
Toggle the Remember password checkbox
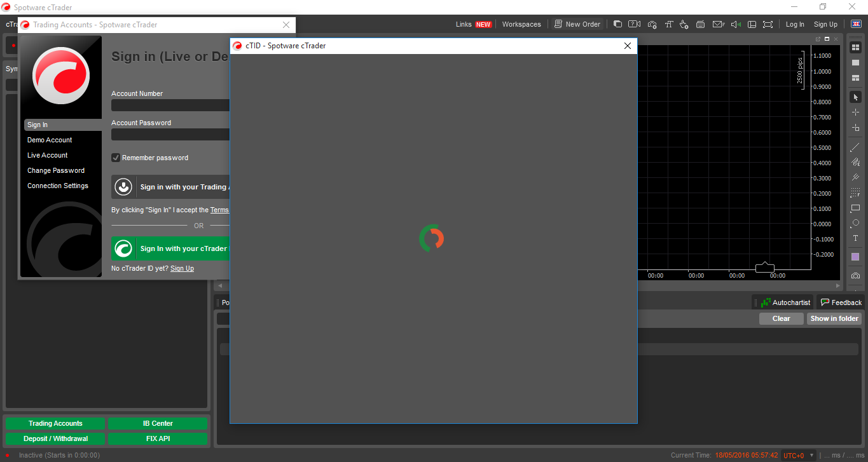(x=116, y=158)
